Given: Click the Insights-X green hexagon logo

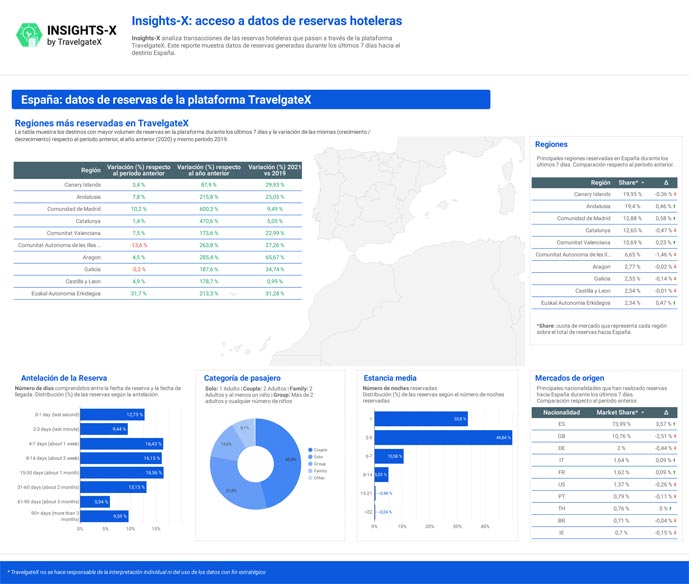Looking at the screenshot, I should pos(29,35).
